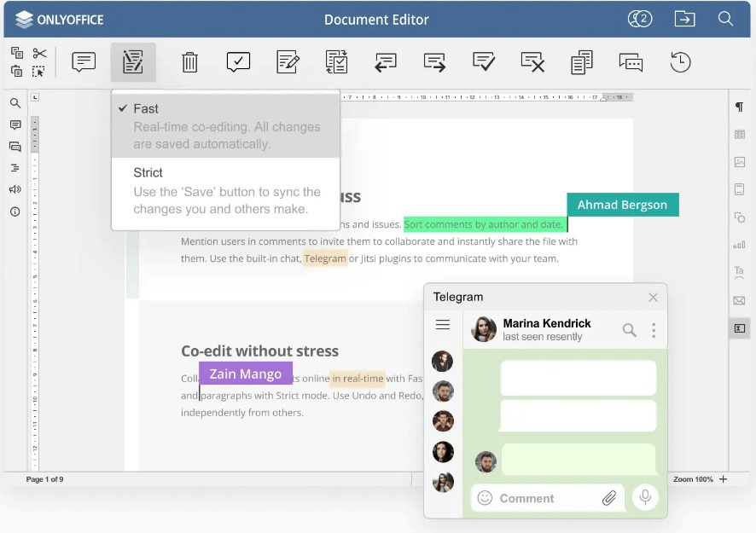Close the Telegram plugin window

pos(653,298)
